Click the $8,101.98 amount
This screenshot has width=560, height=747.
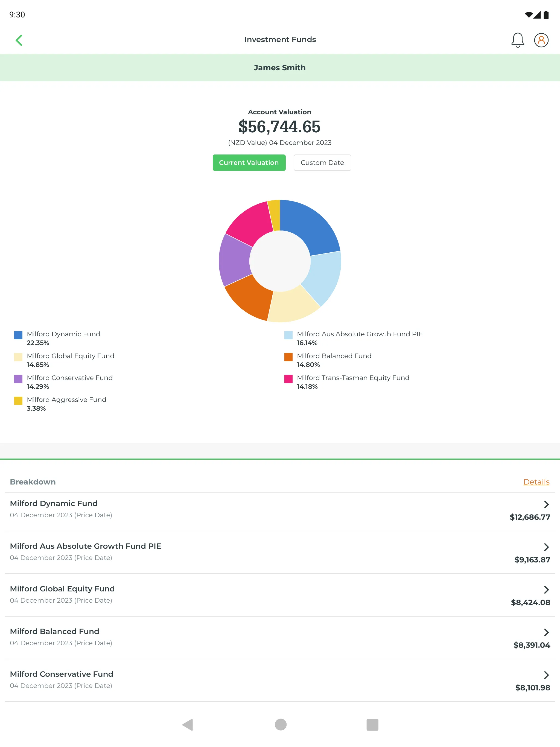pyautogui.click(x=533, y=688)
